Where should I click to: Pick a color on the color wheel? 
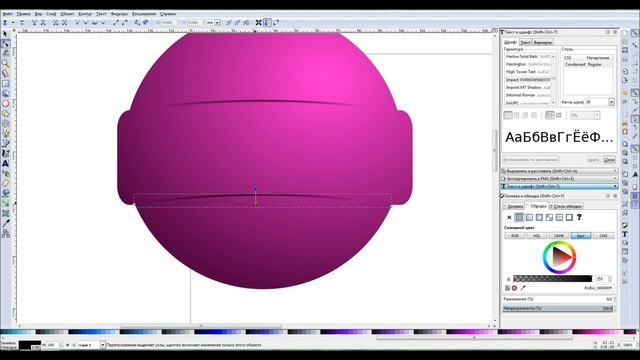click(x=559, y=257)
